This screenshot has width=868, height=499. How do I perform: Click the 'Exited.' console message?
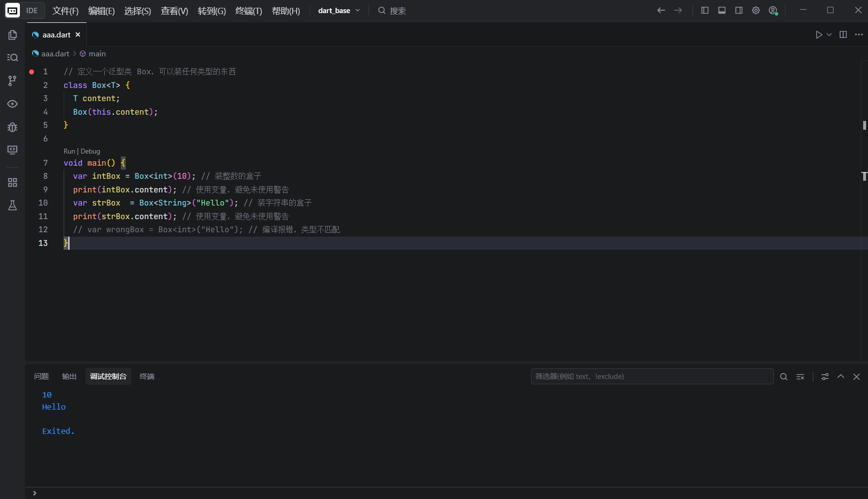tap(58, 431)
